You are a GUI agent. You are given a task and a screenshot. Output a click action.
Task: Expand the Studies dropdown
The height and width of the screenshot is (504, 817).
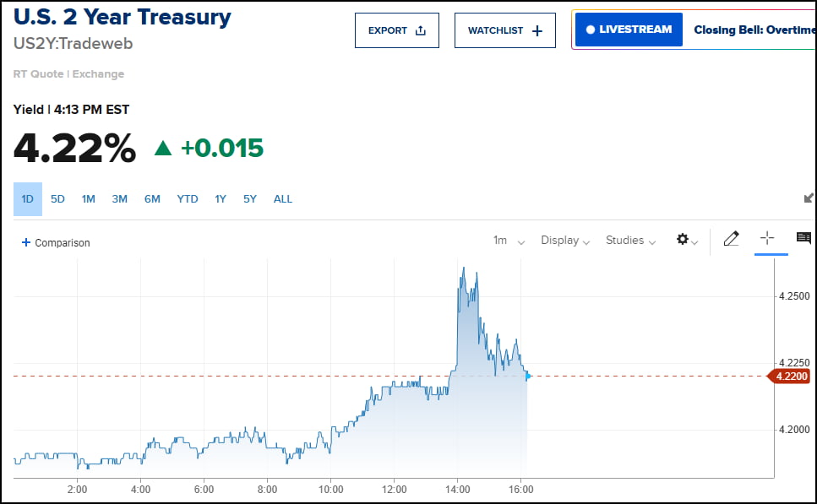tap(630, 241)
